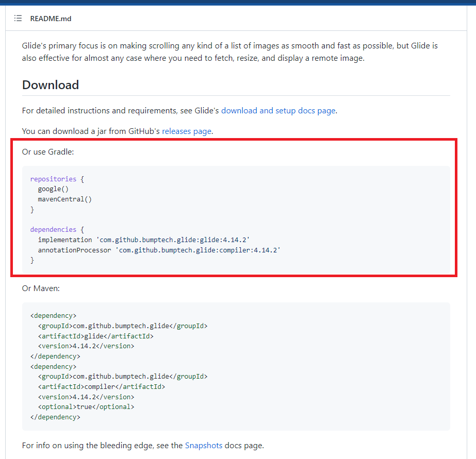Click the annotationProcessor compiler:4.14.2 line
476x459 pixels.
coord(159,250)
